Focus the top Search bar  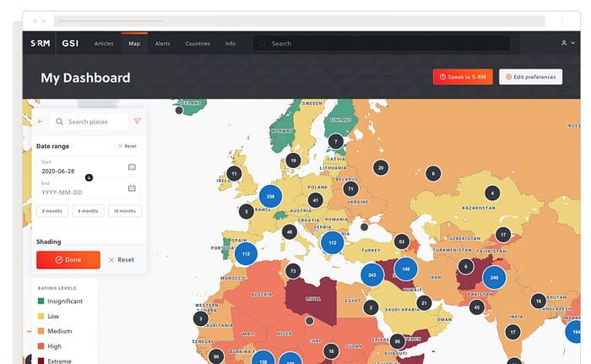tap(382, 43)
